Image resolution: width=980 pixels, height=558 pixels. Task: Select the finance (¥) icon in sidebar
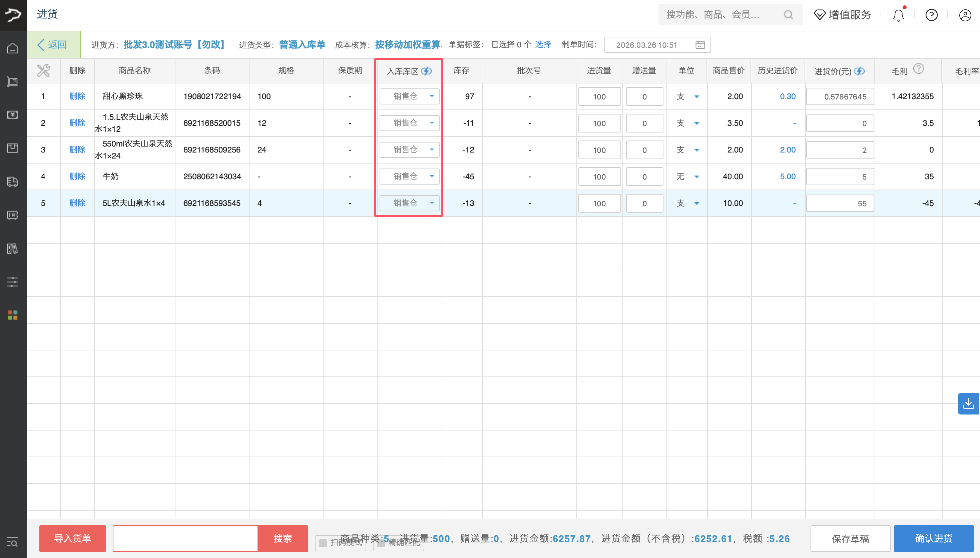[13, 115]
